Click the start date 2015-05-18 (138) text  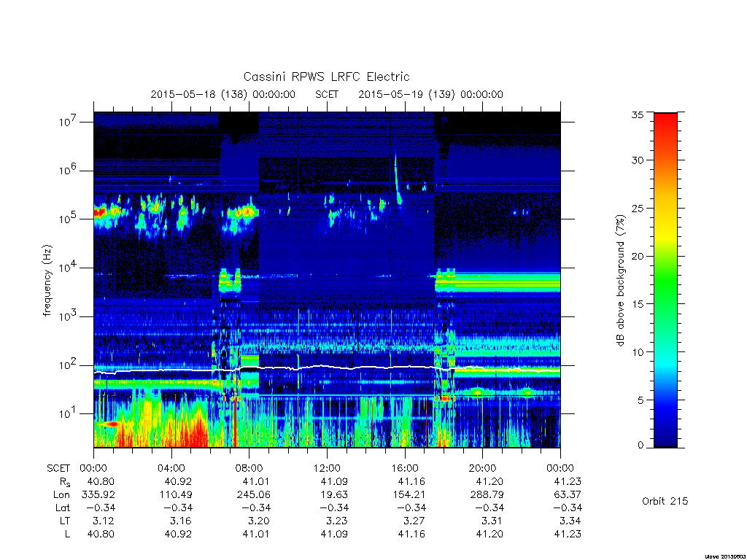(x=198, y=94)
